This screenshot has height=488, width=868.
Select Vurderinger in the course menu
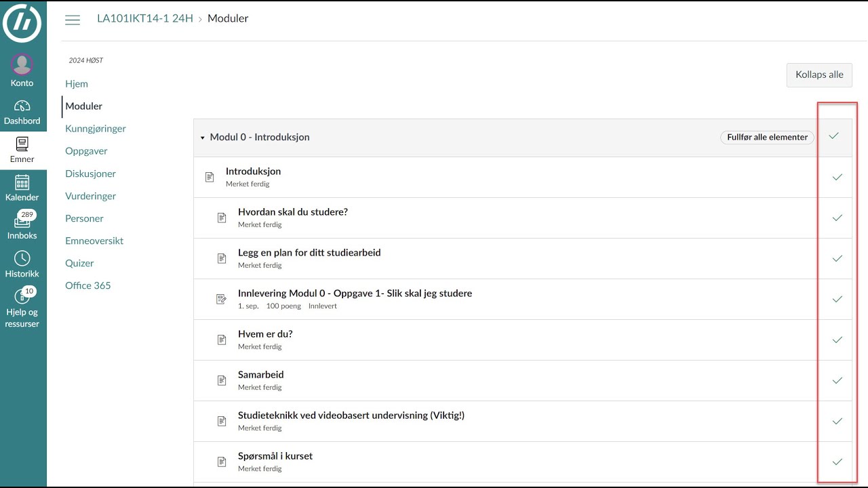pos(91,196)
